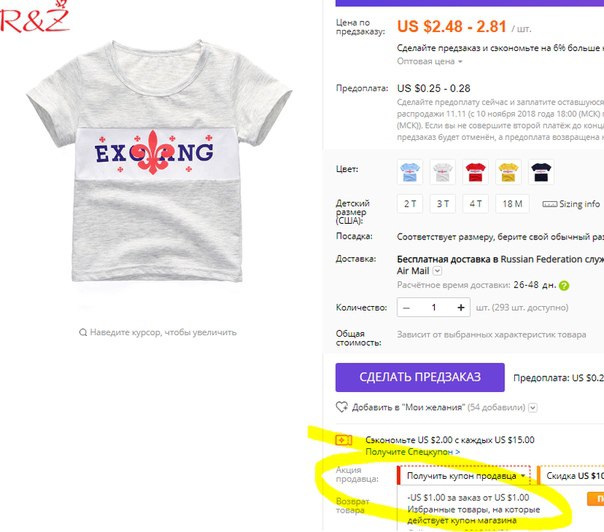604x532 pixels.
Task: Click the quantity input field
Action: click(433, 307)
